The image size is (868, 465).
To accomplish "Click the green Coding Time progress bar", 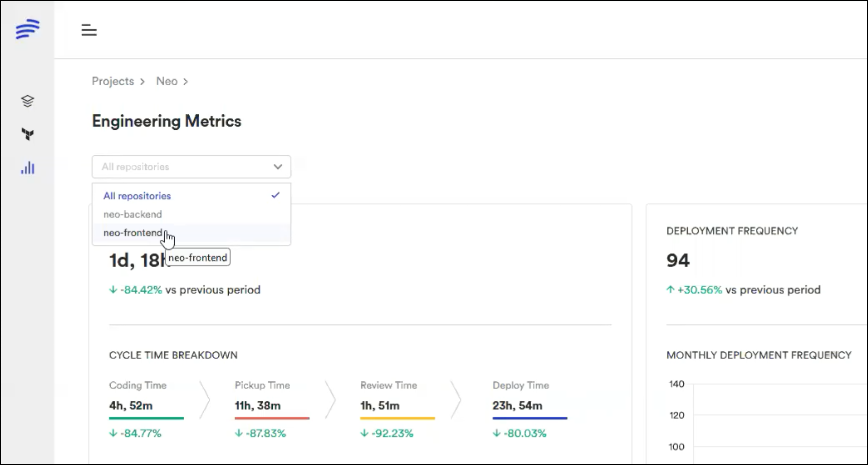I will (146, 418).
